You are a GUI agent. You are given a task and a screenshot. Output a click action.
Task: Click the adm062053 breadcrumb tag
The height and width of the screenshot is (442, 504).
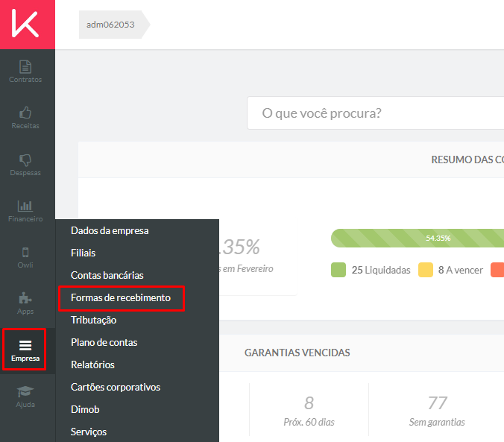coord(114,25)
